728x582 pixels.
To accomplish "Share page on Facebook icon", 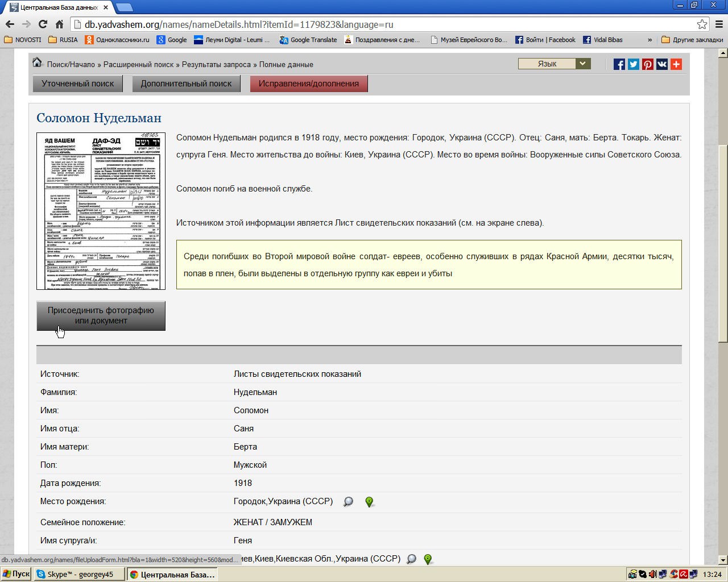I will point(619,64).
